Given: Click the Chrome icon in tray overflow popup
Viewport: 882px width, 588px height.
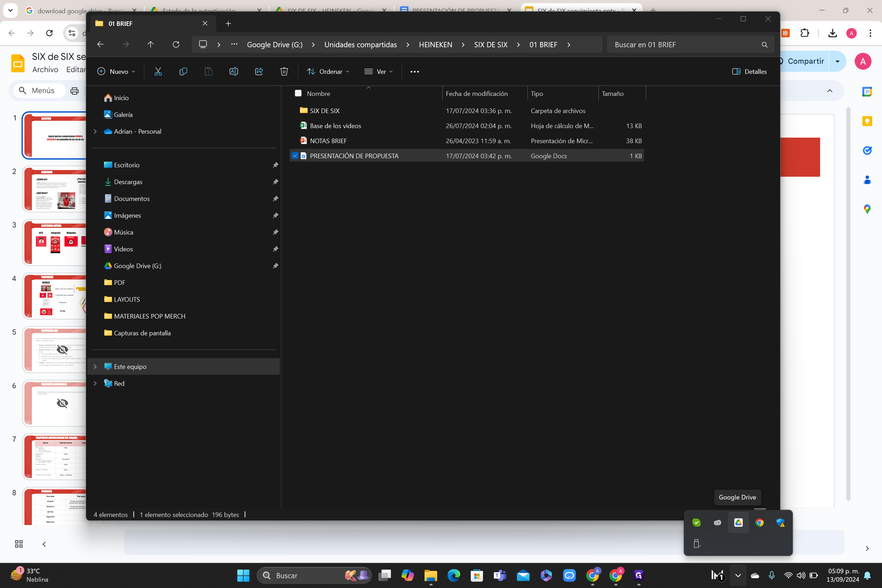Looking at the screenshot, I should (x=759, y=522).
